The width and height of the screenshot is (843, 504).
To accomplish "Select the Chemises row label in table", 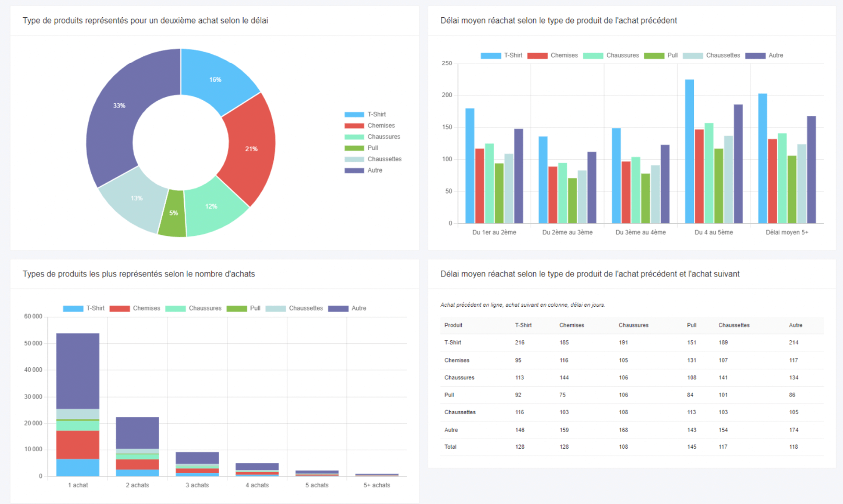I will coord(457,361).
